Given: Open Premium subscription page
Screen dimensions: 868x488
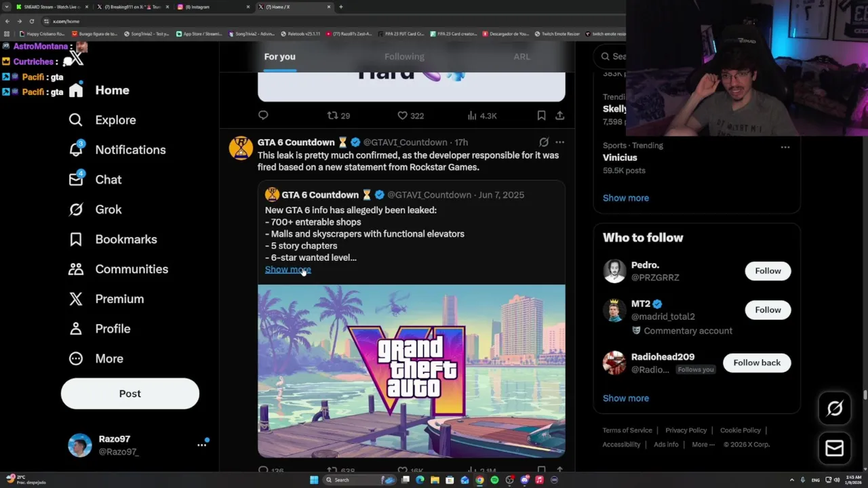Looking at the screenshot, I should click(106, 299).
